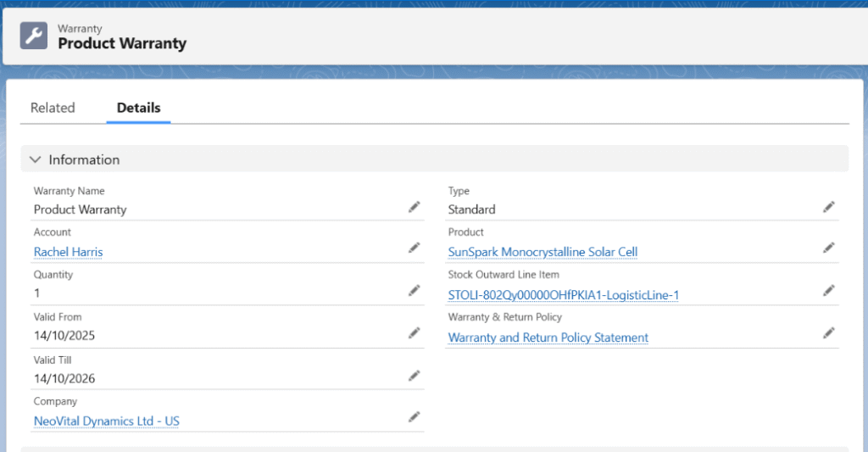This screenshot has height=452, width=868.
Task: Click the Valid From edit pencil
Action: point(414,332)
